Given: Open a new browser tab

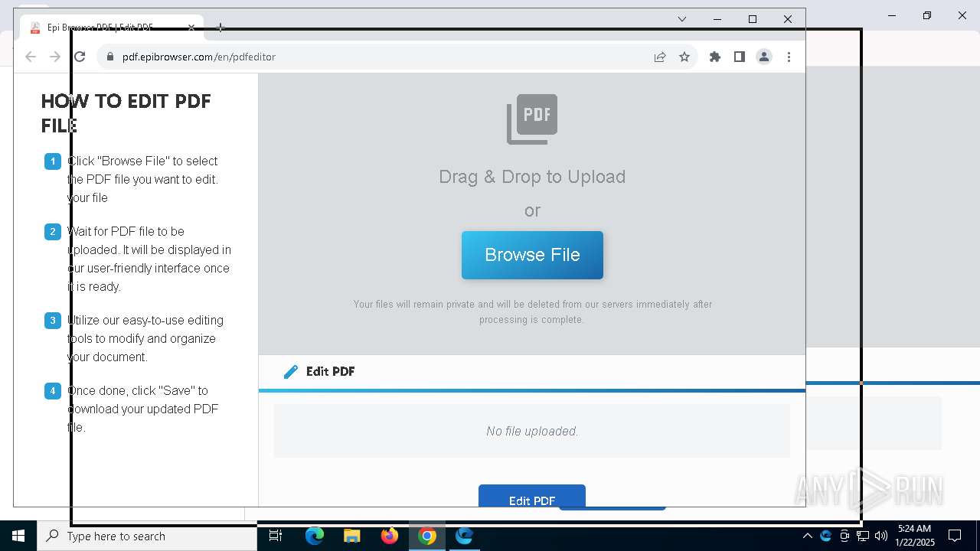Looking at the screenshot, I should (x=220, y=28).
